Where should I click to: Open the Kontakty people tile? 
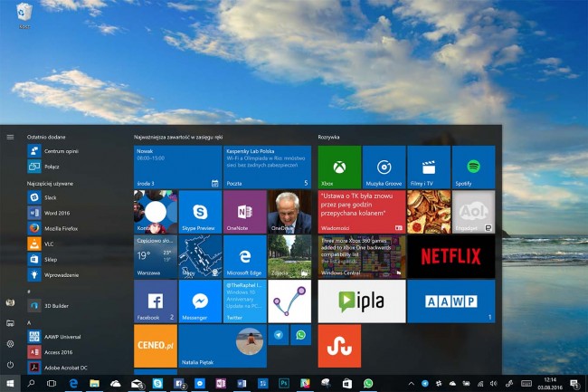tap(156, 212)
